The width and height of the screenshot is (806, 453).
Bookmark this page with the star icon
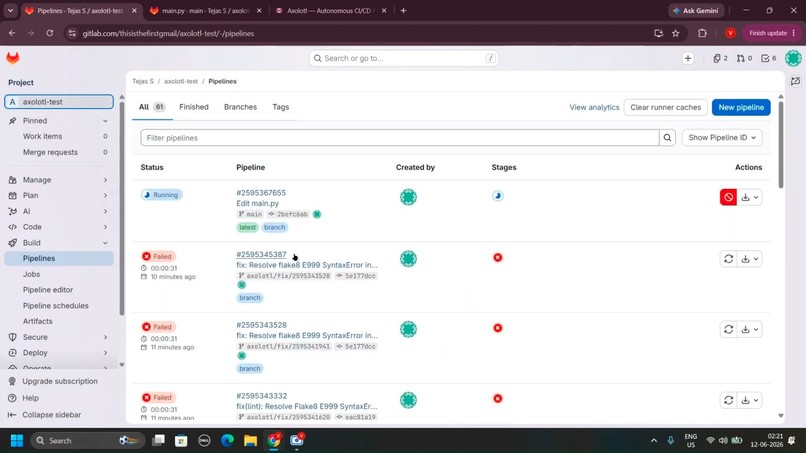click(x=675, y=33)
